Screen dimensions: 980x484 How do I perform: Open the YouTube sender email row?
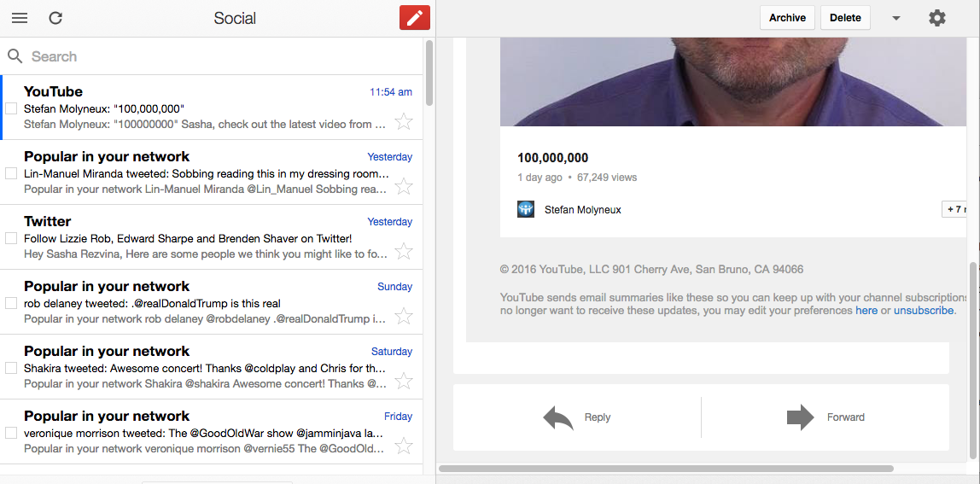[211, 108]
